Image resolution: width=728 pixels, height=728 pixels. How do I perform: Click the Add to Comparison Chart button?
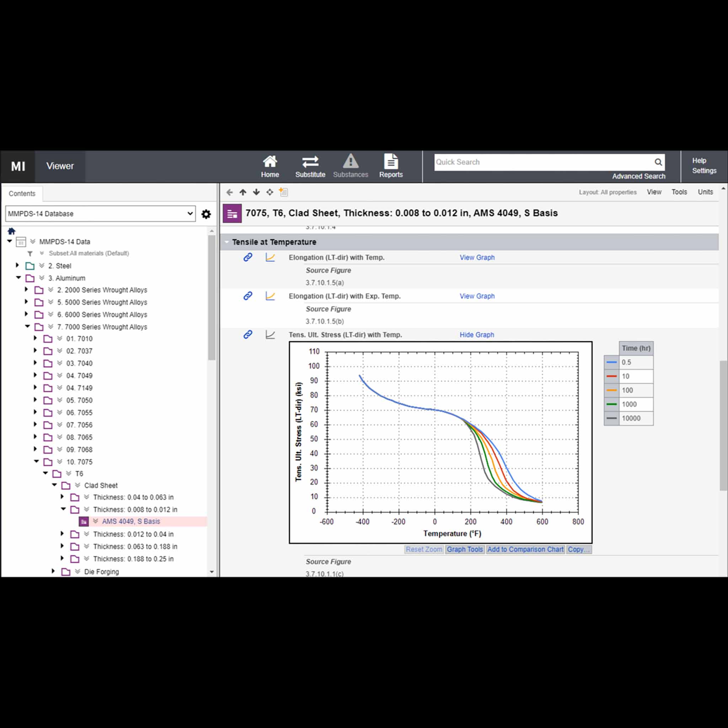(525, 550)
